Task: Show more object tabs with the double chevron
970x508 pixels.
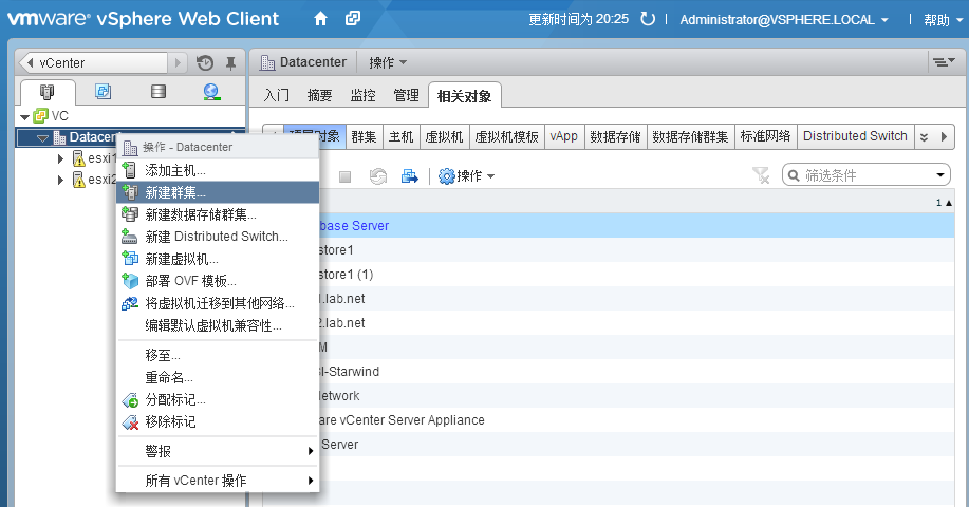Action: (924, 137)
